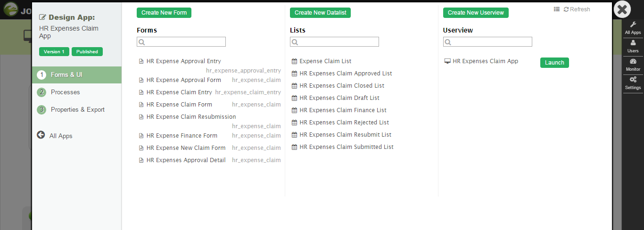This screenshot has width=644, height=230.
Task: Click the back arrow icon for All Apps
Action: 41,135
